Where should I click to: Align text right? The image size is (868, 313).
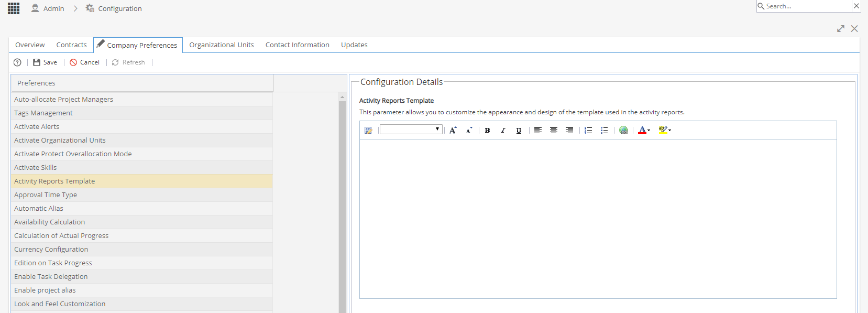tap(569, 130)
